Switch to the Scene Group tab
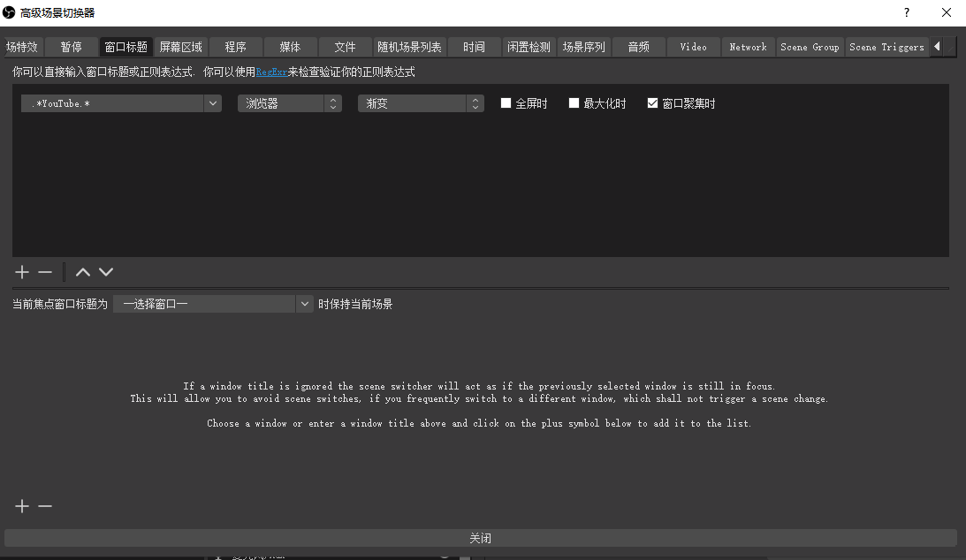 click(x=810, y=47)
